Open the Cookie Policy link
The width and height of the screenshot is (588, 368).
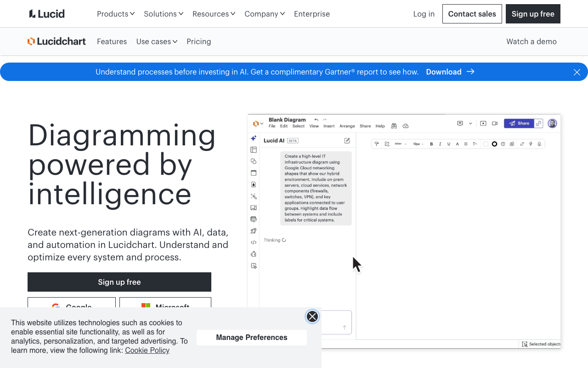point(147,351)
